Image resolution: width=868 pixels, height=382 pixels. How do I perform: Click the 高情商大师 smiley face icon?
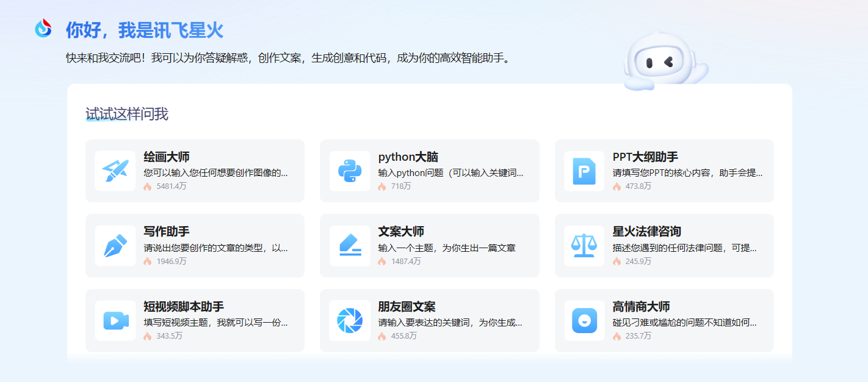(x=584, y=321)
